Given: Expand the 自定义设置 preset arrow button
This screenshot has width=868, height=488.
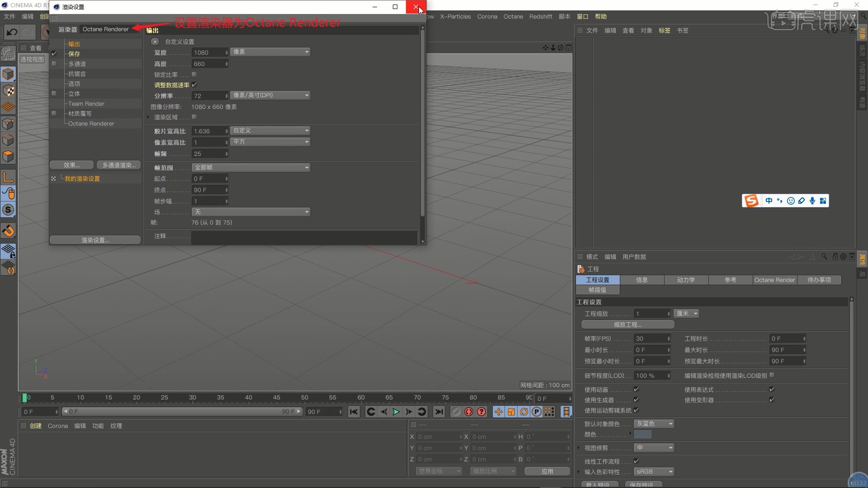Looking at the screenshot, I should pyautogui.click(x=155, y=42).
